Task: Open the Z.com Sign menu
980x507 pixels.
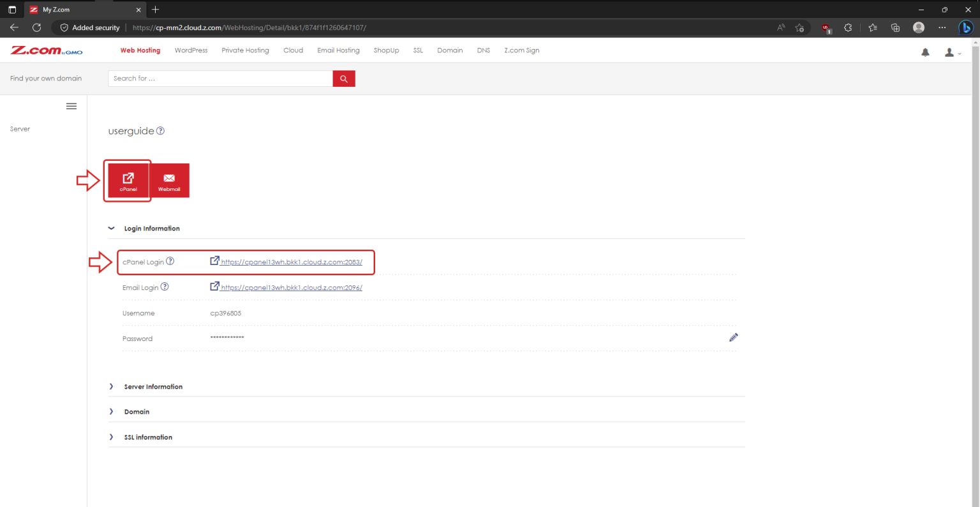Action: 522,50
